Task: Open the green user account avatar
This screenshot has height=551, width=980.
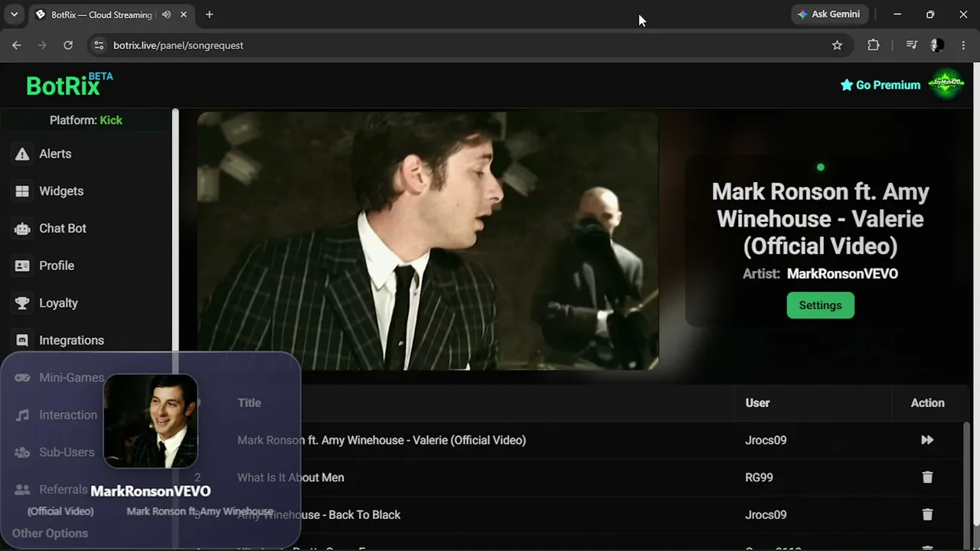Action: [946, 85]
